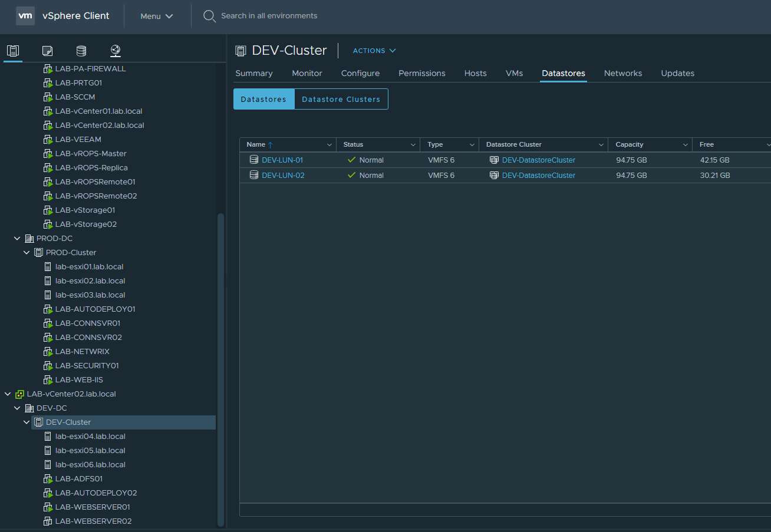Image resolution: width=771 pixels, height=532 pixels.
Task: Open the DEV-LUN-02 datastore link
Action: click(x=284, y=175)
